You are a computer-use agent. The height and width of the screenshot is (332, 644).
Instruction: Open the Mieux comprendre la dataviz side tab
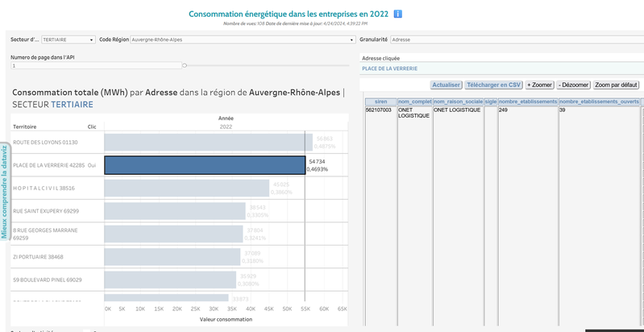point(4,191)
